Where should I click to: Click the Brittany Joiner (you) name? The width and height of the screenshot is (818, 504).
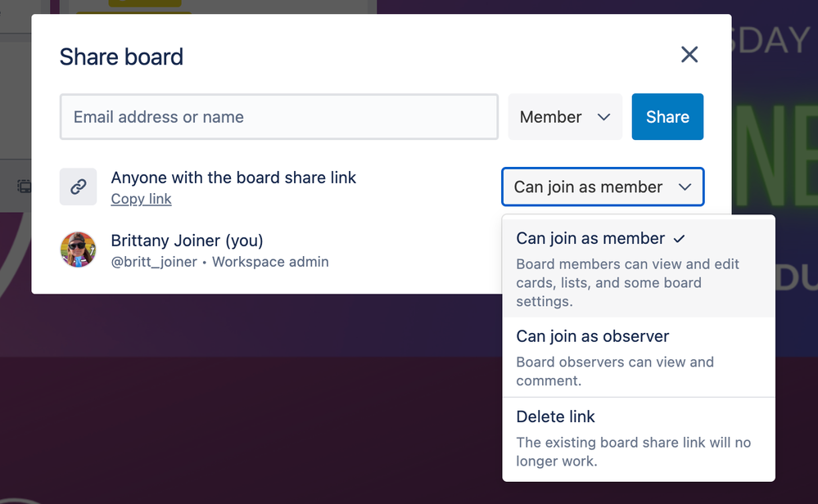[x=187, y=241]
